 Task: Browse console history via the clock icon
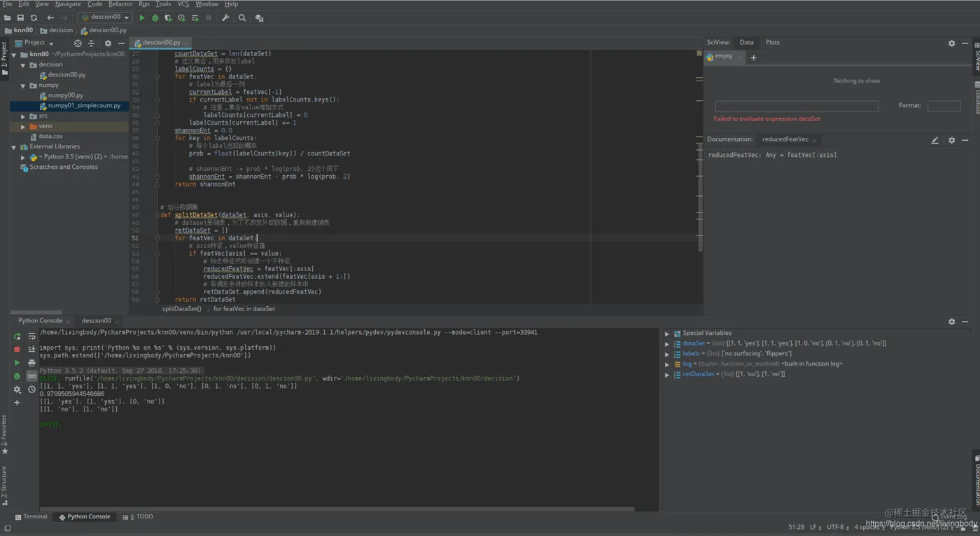pyautogui.click(x=31, y=390)
